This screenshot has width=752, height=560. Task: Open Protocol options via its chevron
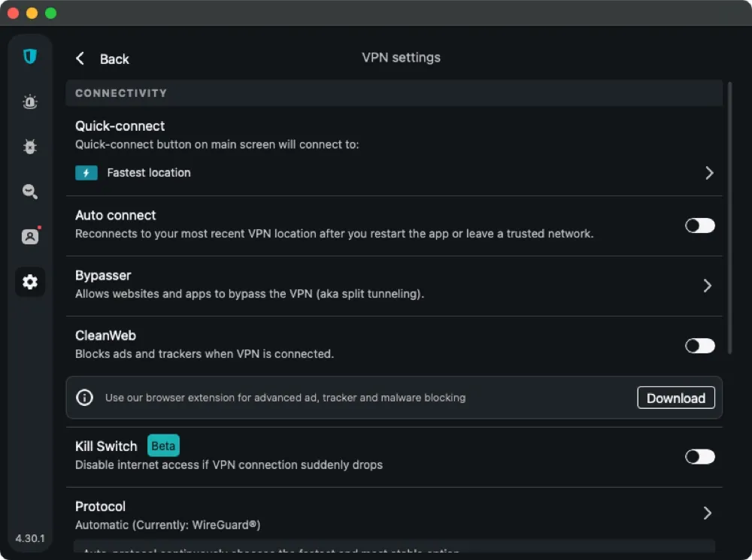coord(708,513)
